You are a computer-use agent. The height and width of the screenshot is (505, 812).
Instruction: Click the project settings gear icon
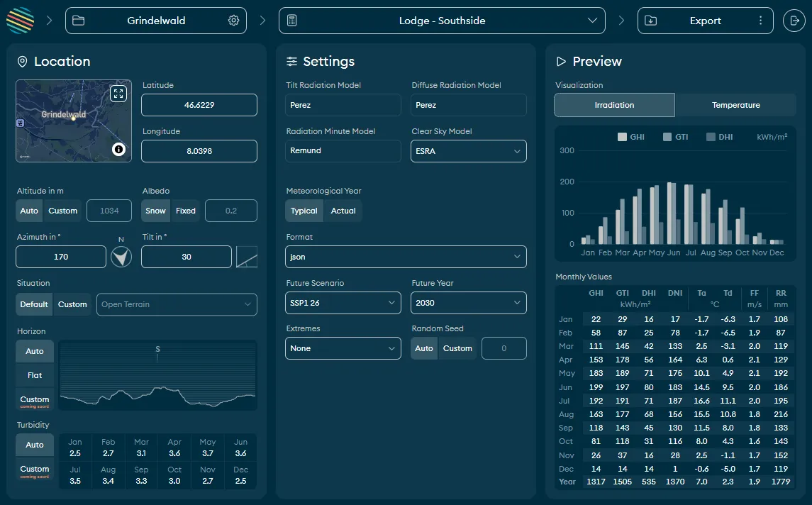click(x=233, y=21)
